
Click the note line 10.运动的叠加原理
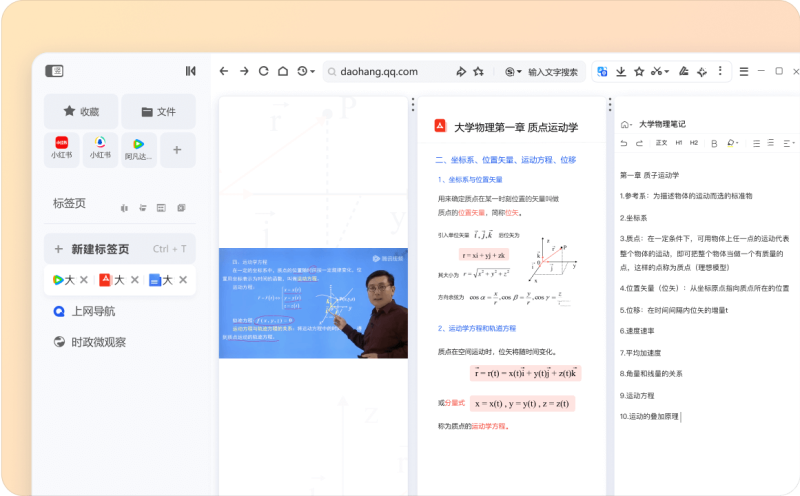pyautogui.click(x=649, y=416)
